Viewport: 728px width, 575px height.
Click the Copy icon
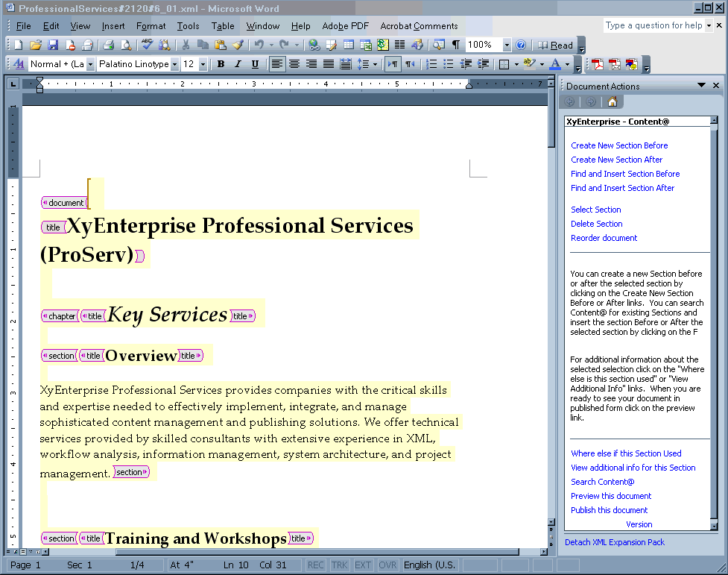click(203, 45)
